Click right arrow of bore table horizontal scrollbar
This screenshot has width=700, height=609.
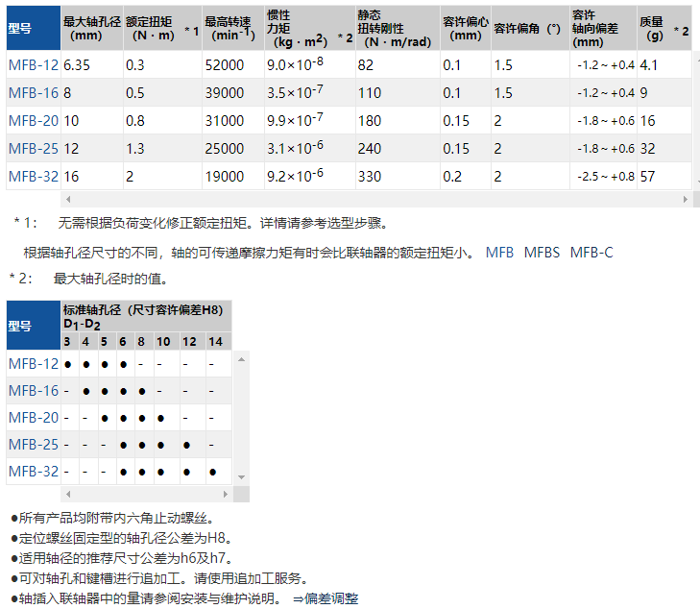(x=227, y=494)
